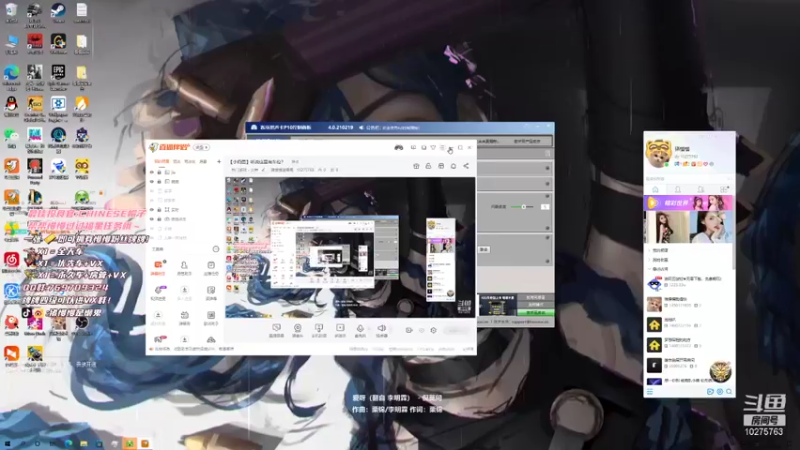The image size is (800, 450).
Task: Add a new scene with the plus icon
Action: (219, 161)
